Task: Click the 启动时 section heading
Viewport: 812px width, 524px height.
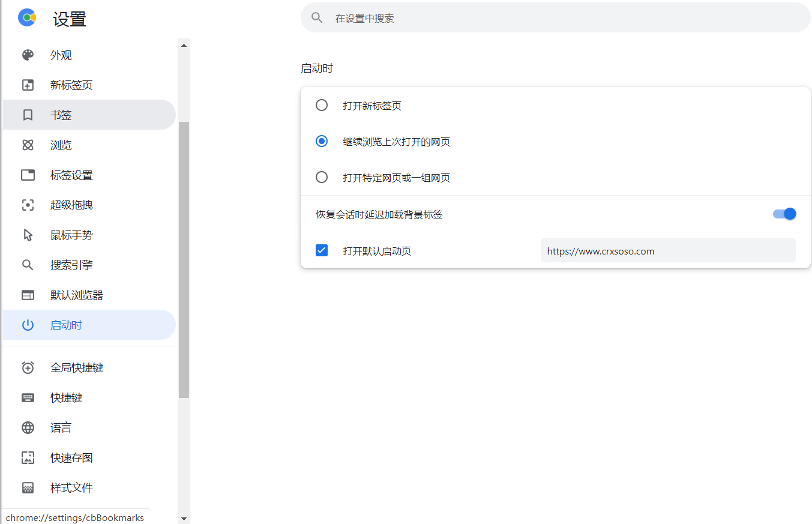Action: 317,68
